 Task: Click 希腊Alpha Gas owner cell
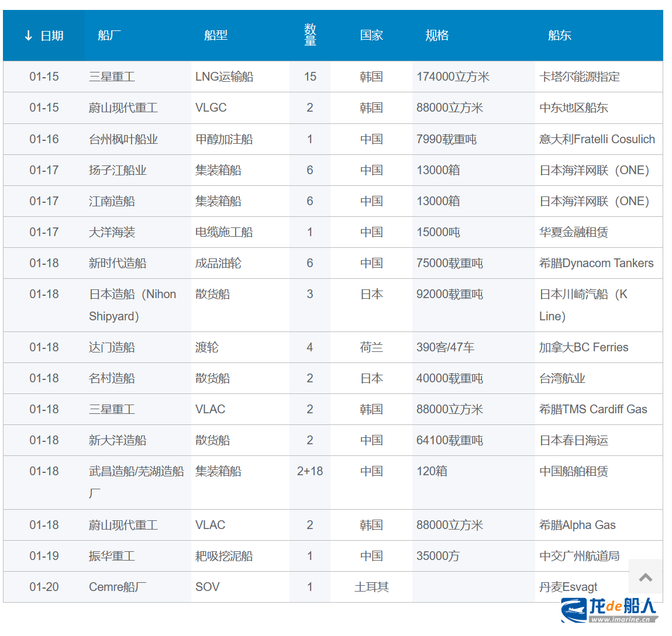pyautogui.click(x=577, y=525)
